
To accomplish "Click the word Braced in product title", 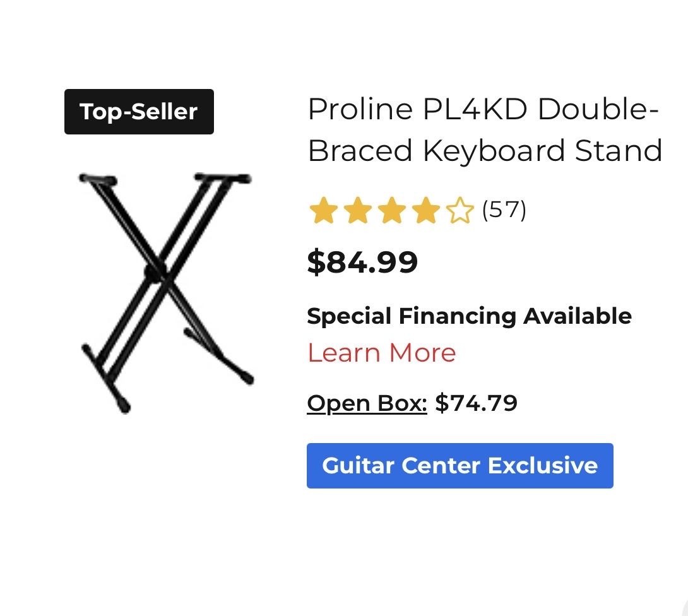I will [360, 151].
